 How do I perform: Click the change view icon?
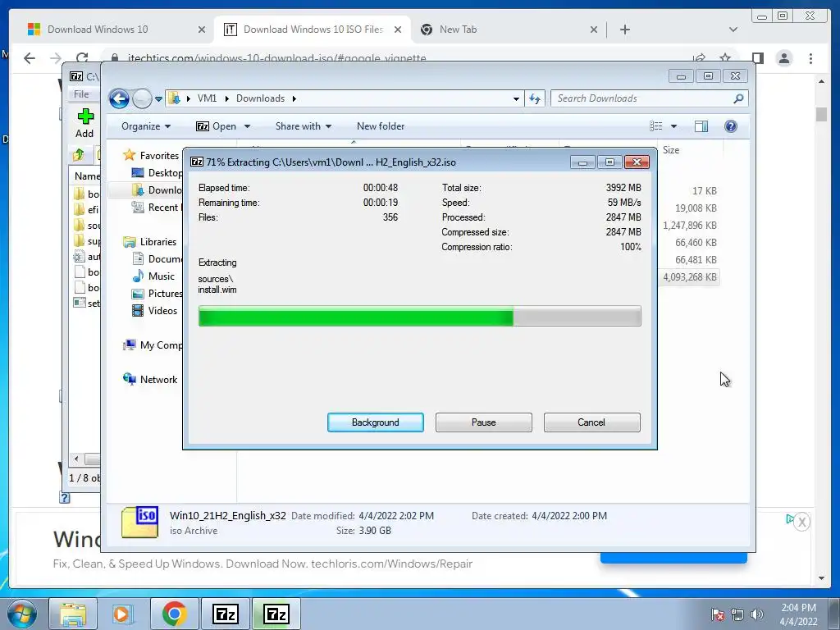[x=656, y=126]
